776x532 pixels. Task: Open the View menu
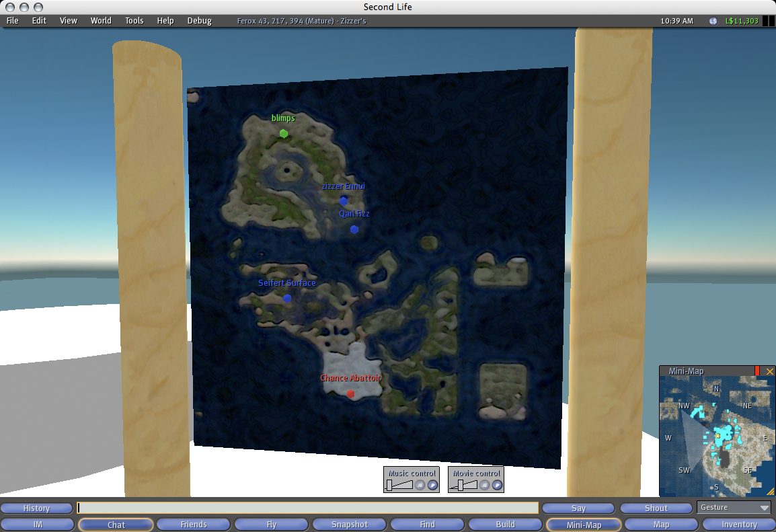[x=69, y=21]
